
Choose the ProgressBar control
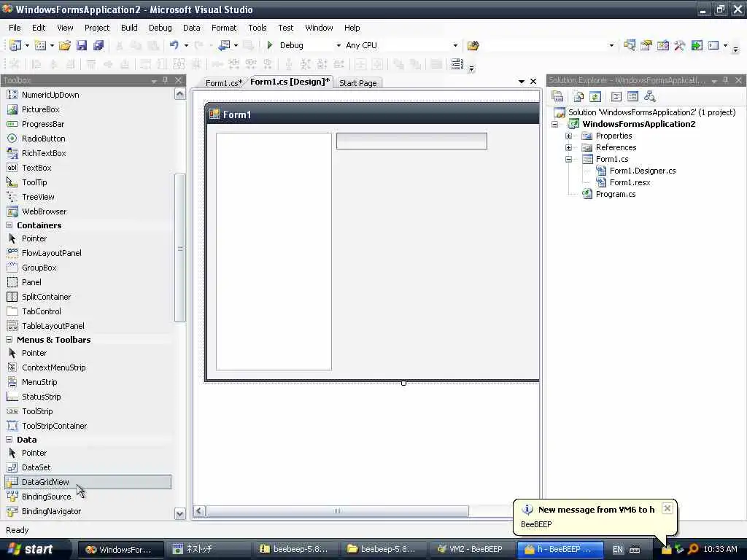pyautogui.click(x=42, y=124)
